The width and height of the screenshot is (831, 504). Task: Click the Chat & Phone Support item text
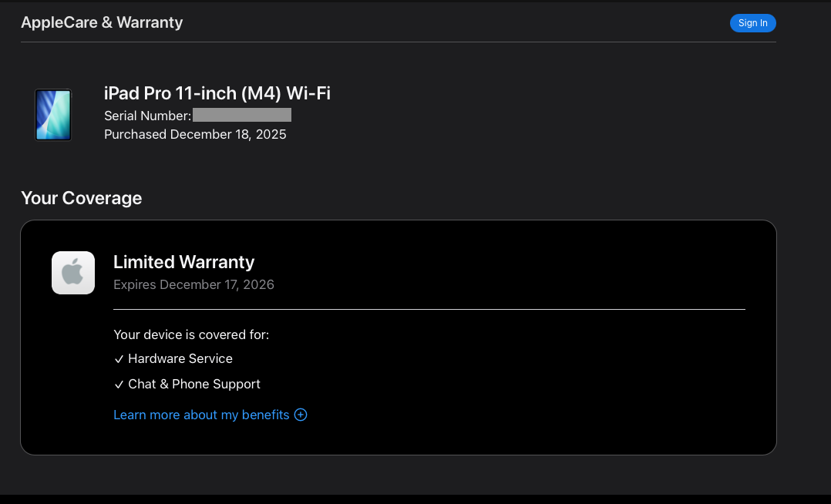tap(194, 384)
